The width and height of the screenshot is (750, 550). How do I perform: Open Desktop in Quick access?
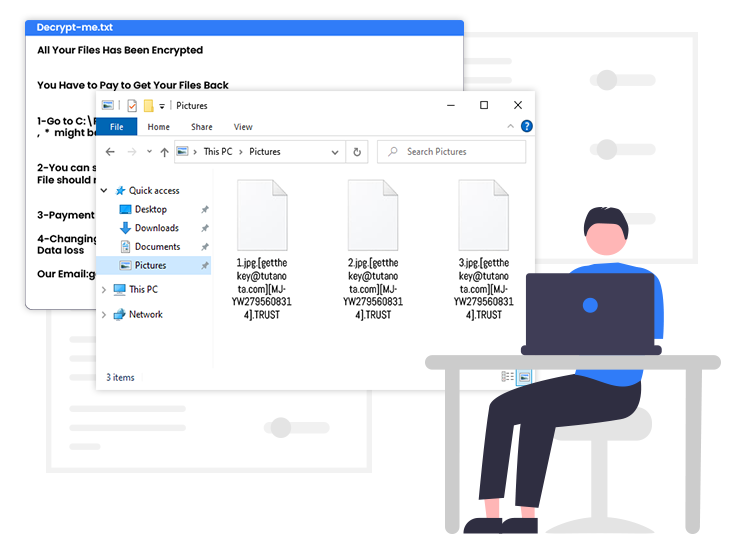[151, 209]
